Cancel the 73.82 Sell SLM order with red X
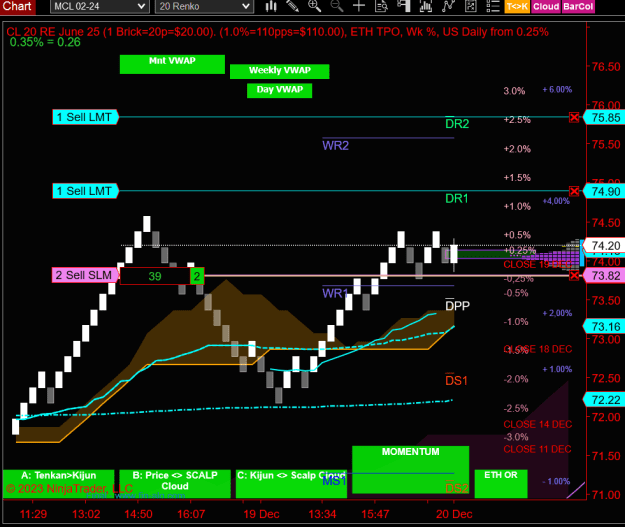625x527 pixels. (x=574, y=275)
